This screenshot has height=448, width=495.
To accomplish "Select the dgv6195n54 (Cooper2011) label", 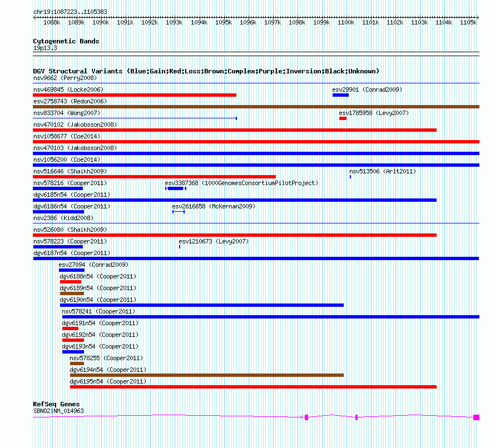I will [108, 381].
